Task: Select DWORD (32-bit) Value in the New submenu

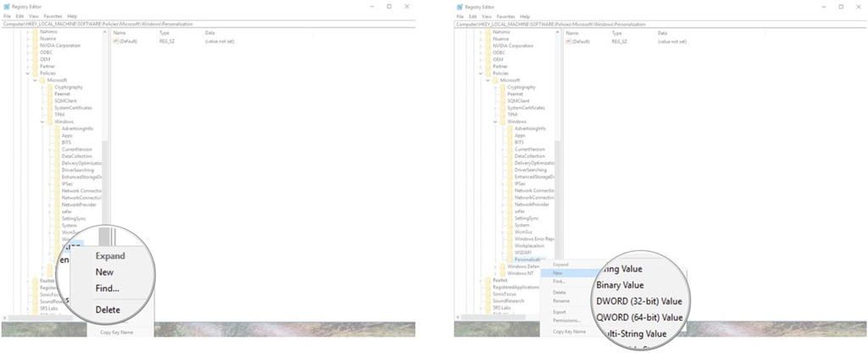Action: pyautogui.click(x=639, y=301)
